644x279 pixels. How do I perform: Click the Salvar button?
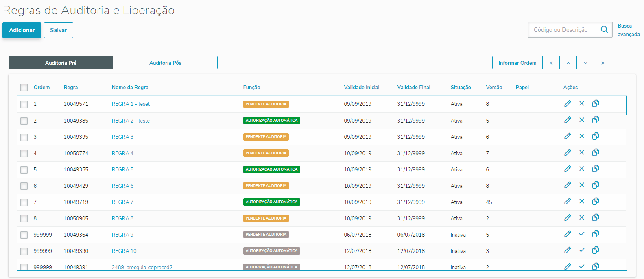(59, 30)
